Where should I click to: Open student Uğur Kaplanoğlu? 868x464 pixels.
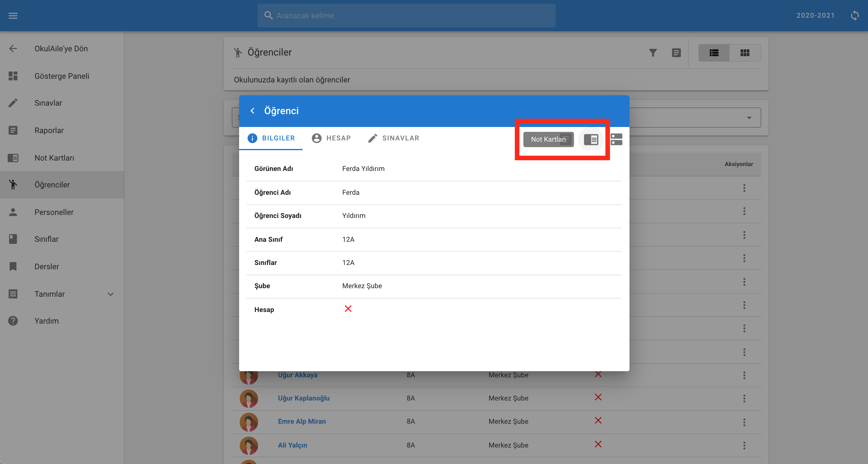pos(303,398)
